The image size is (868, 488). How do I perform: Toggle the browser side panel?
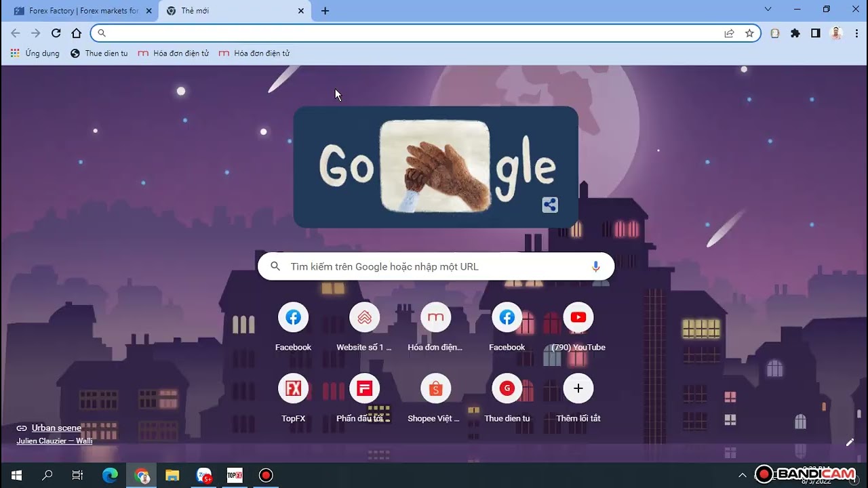[816, 33]
